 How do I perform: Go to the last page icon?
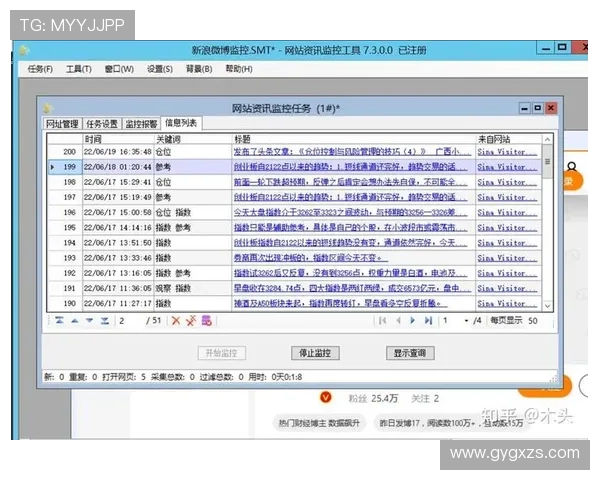pyautogui.click(x=428, y=321)
